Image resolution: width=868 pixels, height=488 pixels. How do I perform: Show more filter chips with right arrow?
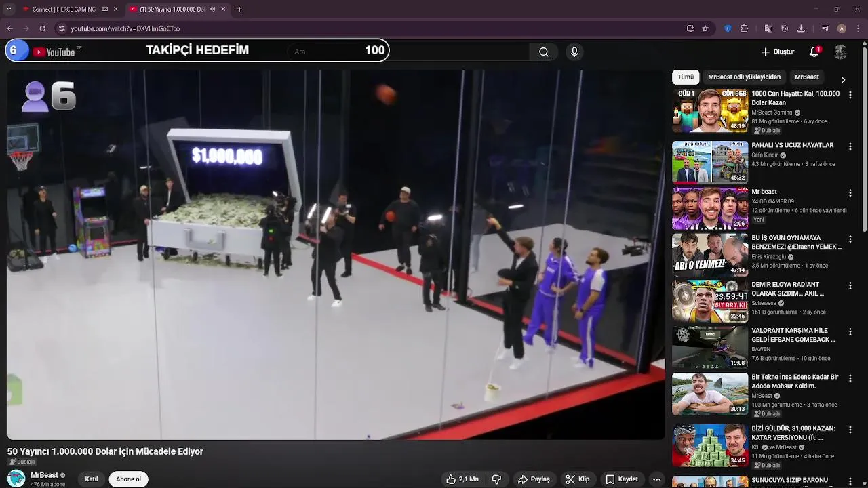843,79
